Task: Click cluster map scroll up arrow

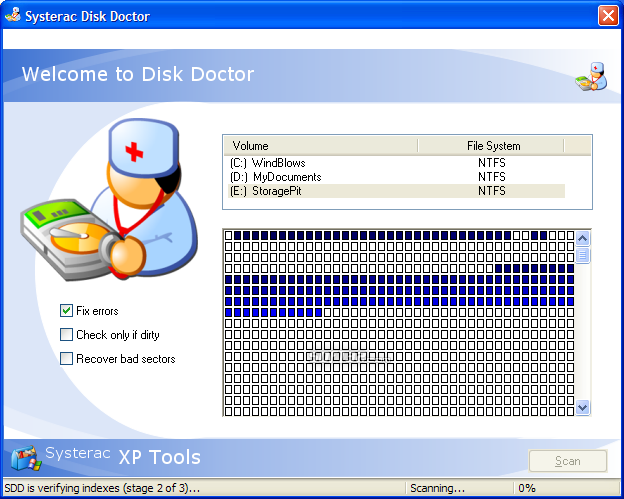Action: [583, 239]
